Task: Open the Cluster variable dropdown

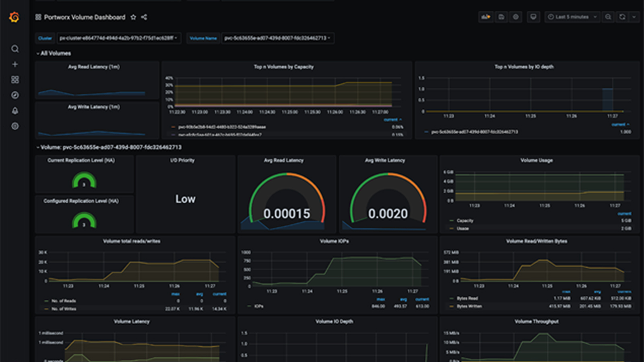Action: (x=119, y=38)
